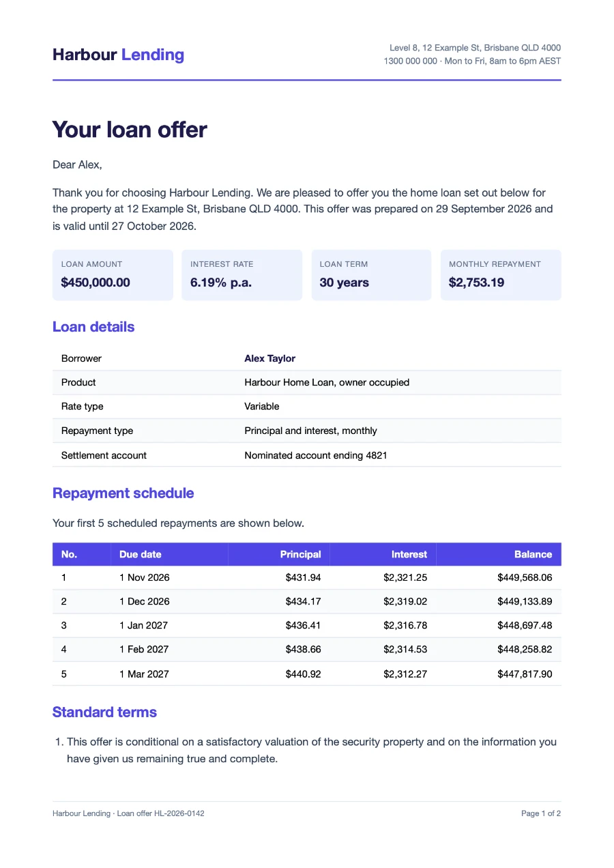Screen dimensions: 614x868
Task: Click the principal amount $434.17
Action: click(304, 601)
